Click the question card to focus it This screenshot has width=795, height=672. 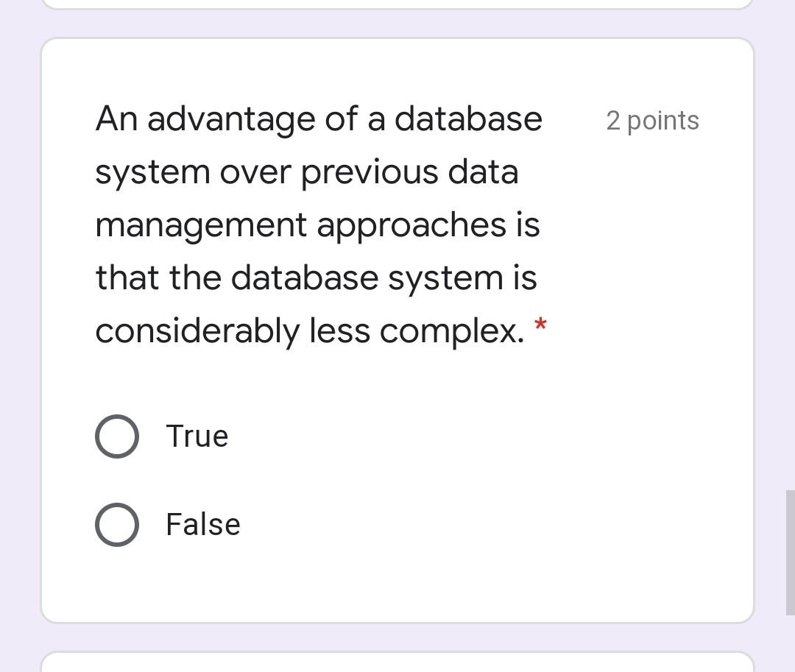(397, 368)
